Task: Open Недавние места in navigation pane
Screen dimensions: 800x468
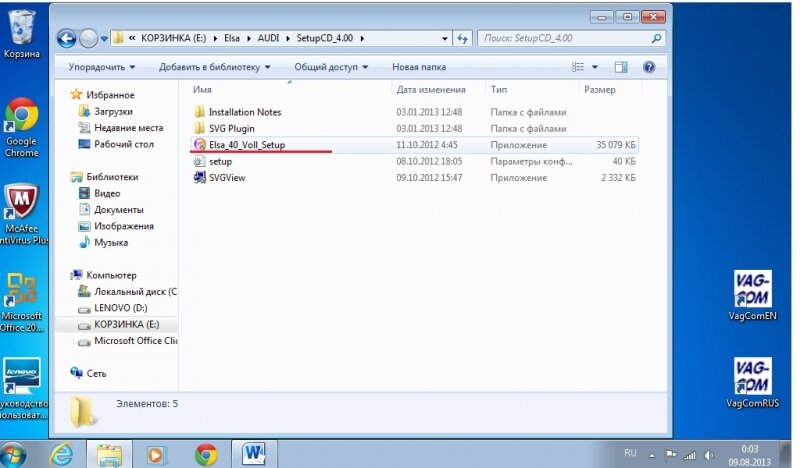Action: 129,128
